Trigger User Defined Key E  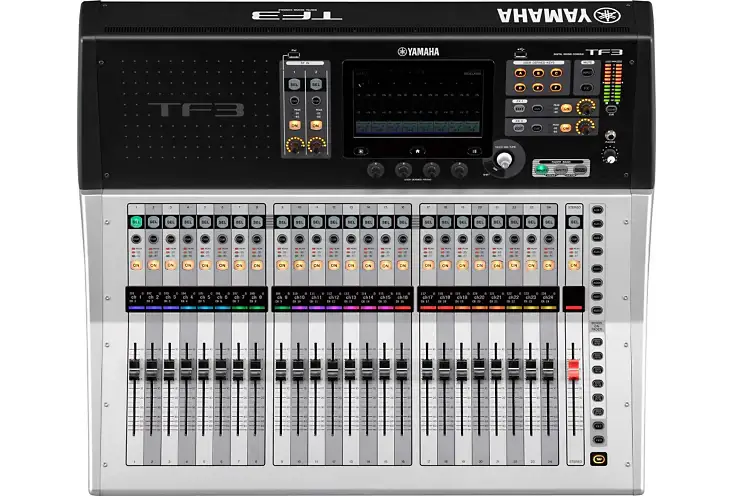coord(538,88)
